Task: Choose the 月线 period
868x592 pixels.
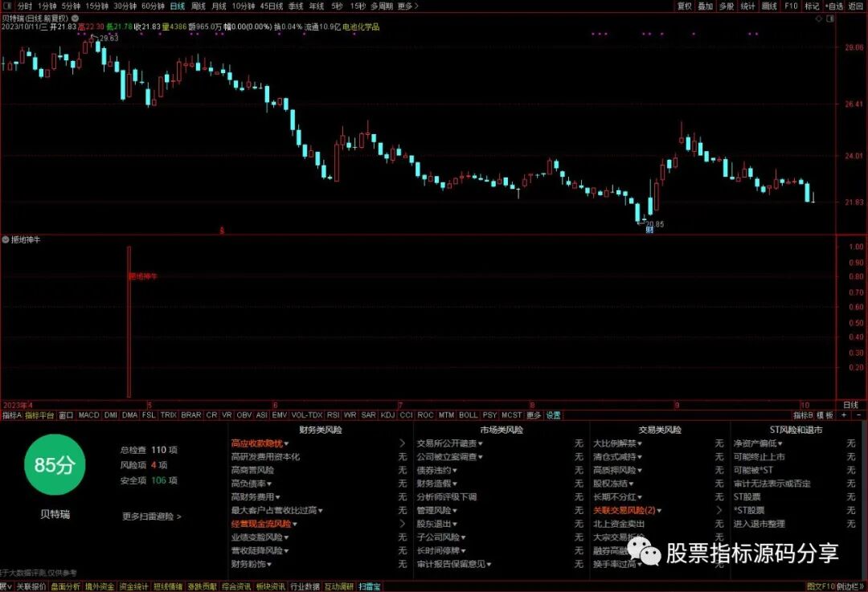Action: coord(219,6)
